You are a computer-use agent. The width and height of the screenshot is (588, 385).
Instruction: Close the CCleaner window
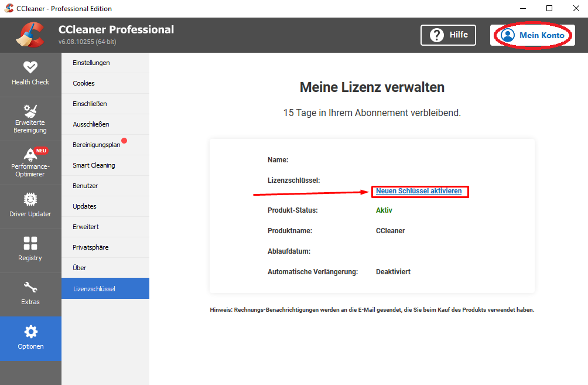click(576, 8)
